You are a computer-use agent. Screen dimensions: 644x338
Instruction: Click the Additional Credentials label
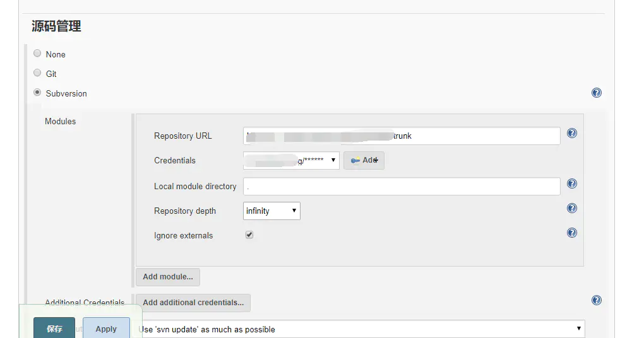tap(85, 303)
